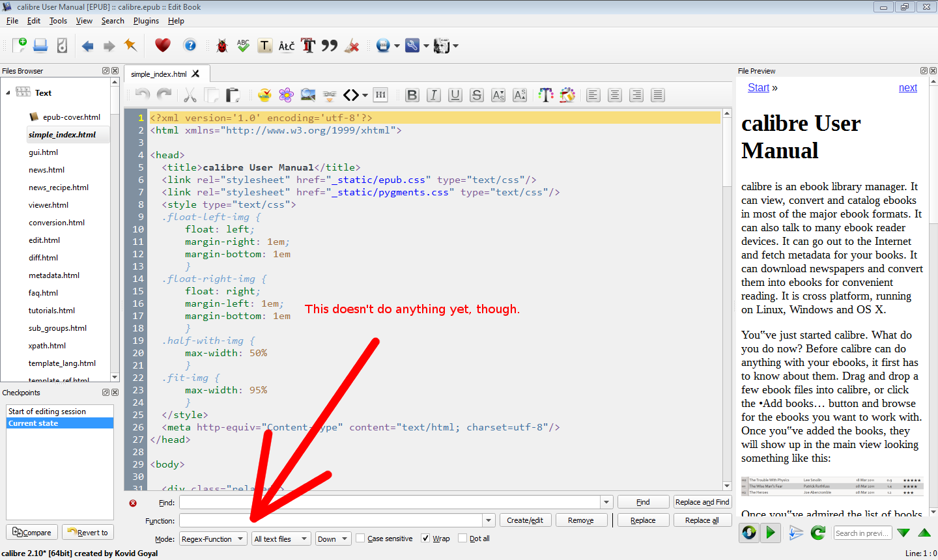Justify text with the rightmost alignment icon
The image size is (938, 560).
tap(658, 95)
